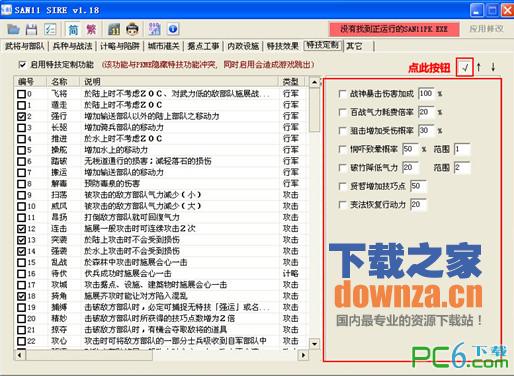The height and width of the screenshot is (376, 514).
Task: Click the 百战气力耗费倍率 value field
Action: point(426,112)
